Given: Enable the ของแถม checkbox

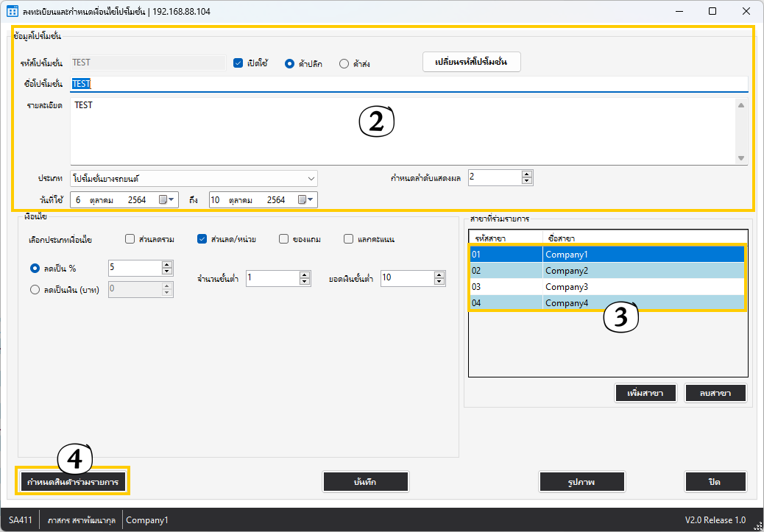Looking at the screenshot, I should tap(283, 238).
